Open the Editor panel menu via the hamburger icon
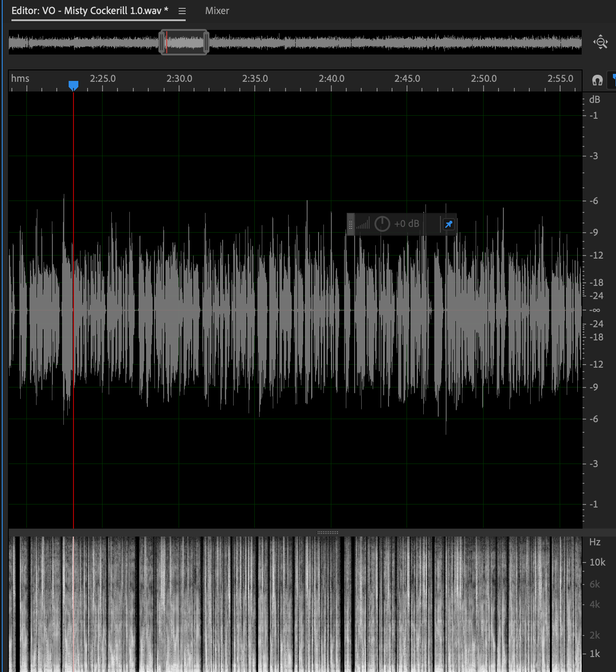The height and width of the screenshot is (672, 616). 182,11
